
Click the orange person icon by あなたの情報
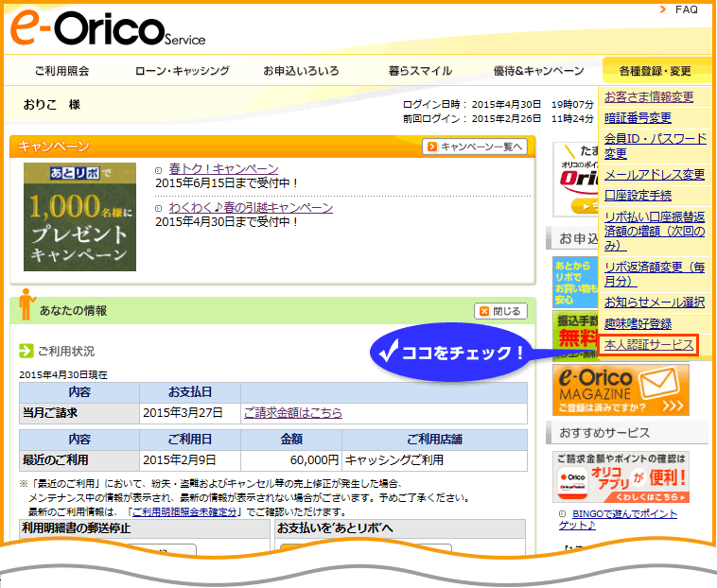26,304
